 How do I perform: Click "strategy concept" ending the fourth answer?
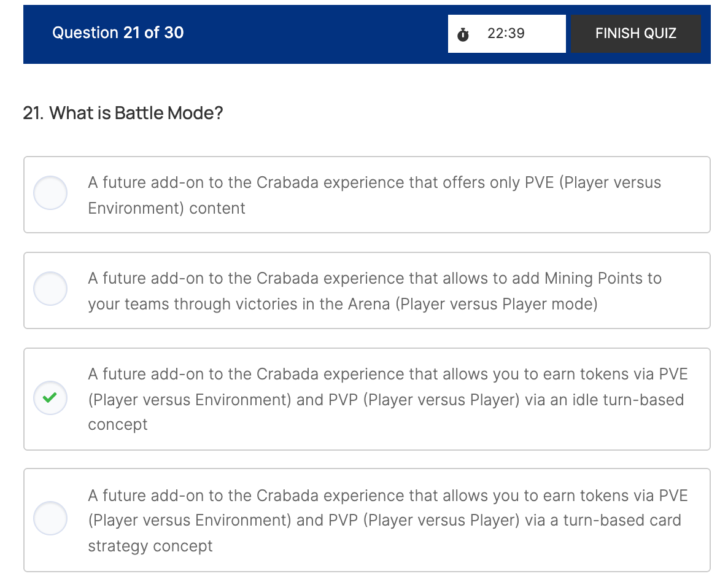pos(150,546)
